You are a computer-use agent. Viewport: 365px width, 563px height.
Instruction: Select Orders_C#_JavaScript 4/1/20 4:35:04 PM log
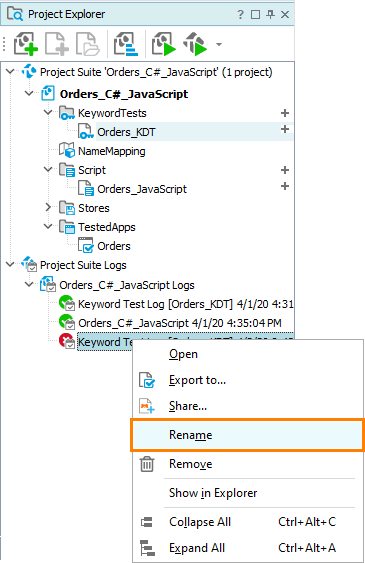[180, 323]
